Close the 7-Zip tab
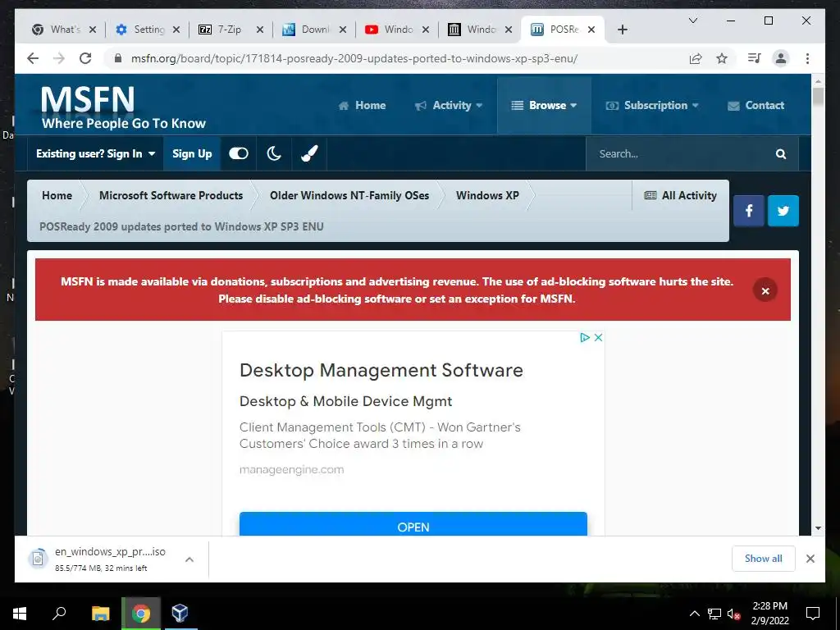The height and width of the screenshot is (630, 840). click(260, 30)
